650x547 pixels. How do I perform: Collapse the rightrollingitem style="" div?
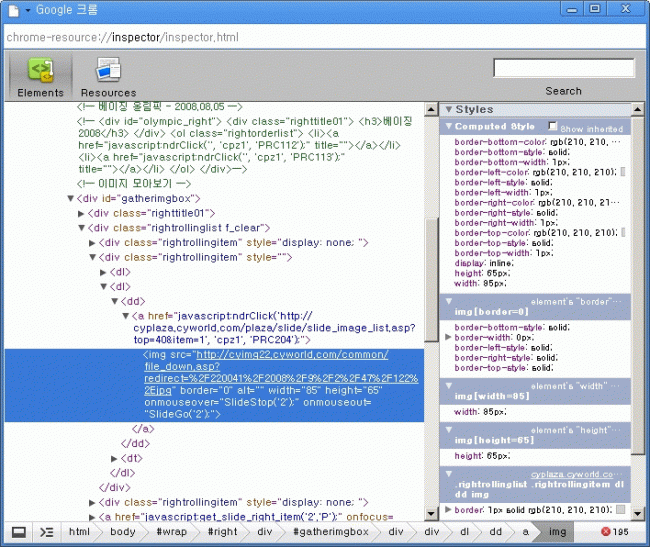point(92,257)
